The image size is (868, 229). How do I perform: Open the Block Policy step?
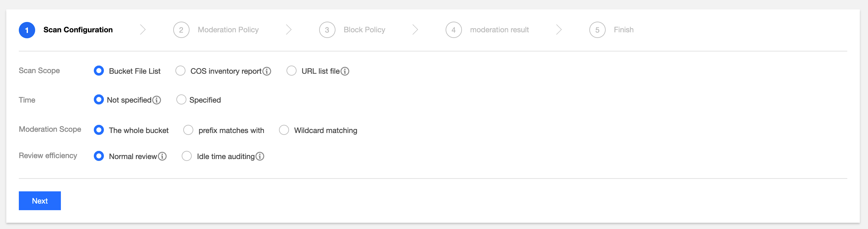tap(364, 29)
